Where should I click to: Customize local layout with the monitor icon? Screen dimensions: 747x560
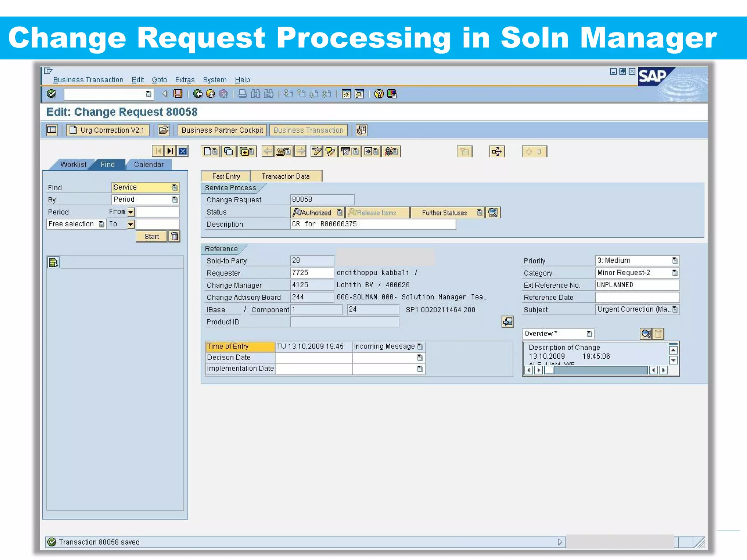point(392,94)
